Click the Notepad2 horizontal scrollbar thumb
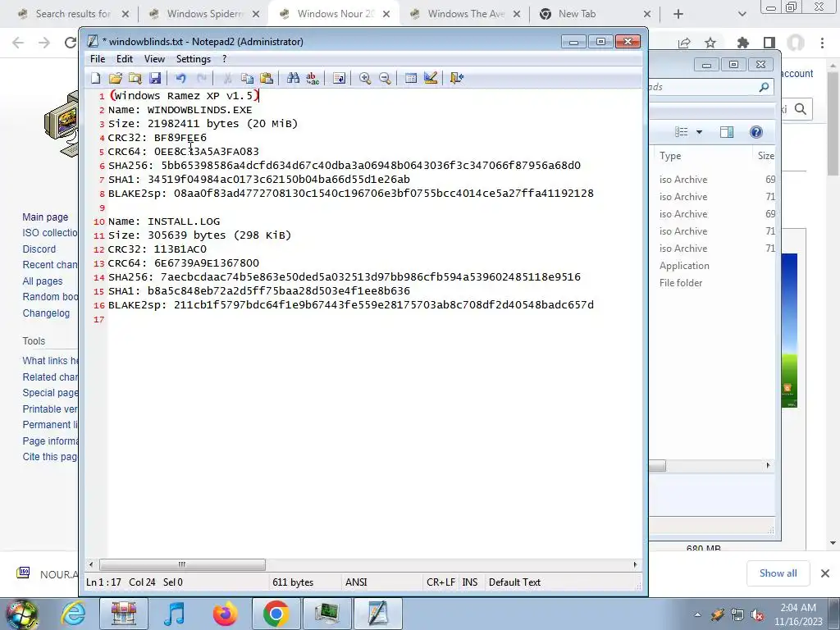Viewport: 840px width, 630px height. [x=182, y=564]
